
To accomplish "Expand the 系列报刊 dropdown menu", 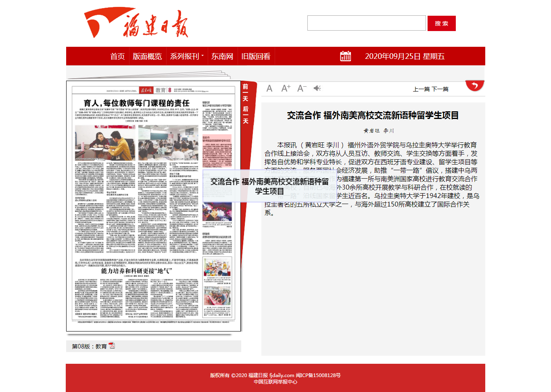I will (187, 56).
